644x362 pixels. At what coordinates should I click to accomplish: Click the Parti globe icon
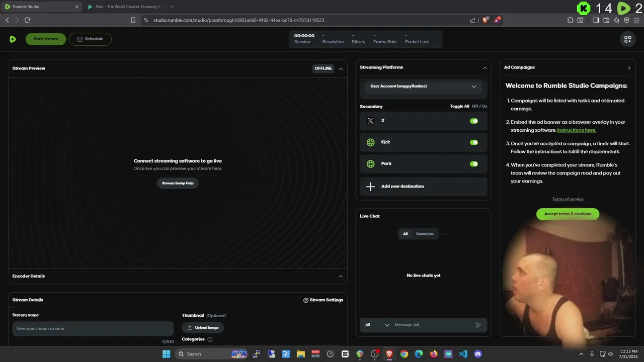(x=371, y=164)
